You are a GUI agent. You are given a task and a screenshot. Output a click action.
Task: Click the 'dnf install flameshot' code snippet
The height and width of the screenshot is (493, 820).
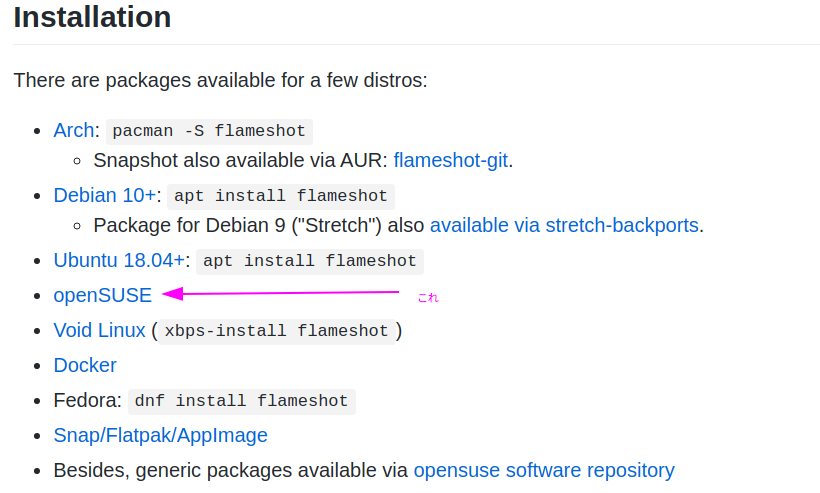tap(242, 401)
